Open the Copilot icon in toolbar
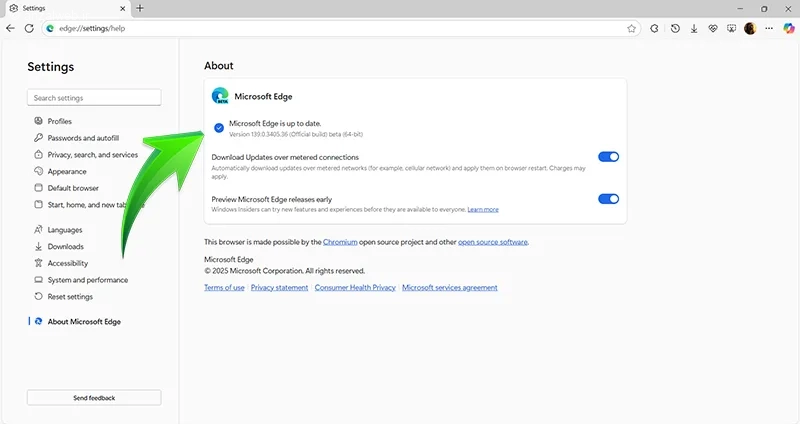Image resolution: width=800 pixels, height=424 pixels. click(x=789, y=29)
